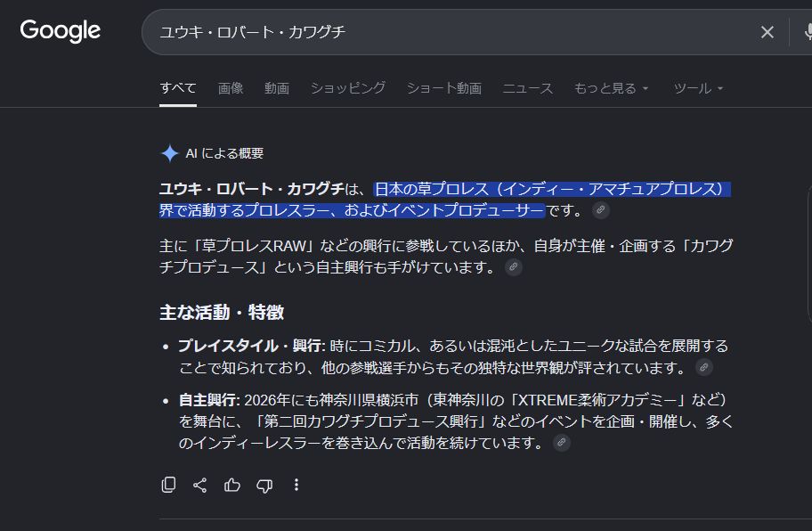This screenshot has height=531, width=812.
Task: Expand the ツール dropdown
Action: click(698, 88)
